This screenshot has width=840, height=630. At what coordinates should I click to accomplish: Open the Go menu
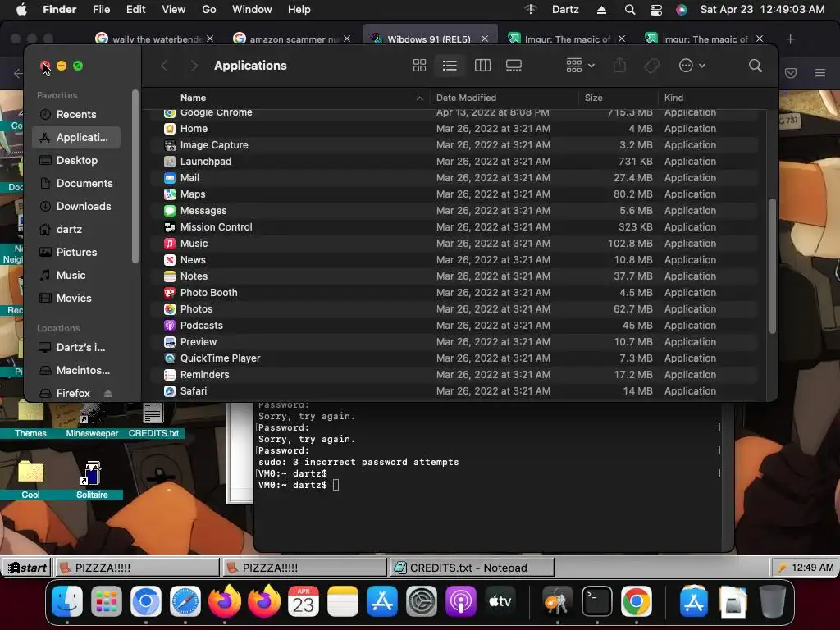(x=209, y=10)
